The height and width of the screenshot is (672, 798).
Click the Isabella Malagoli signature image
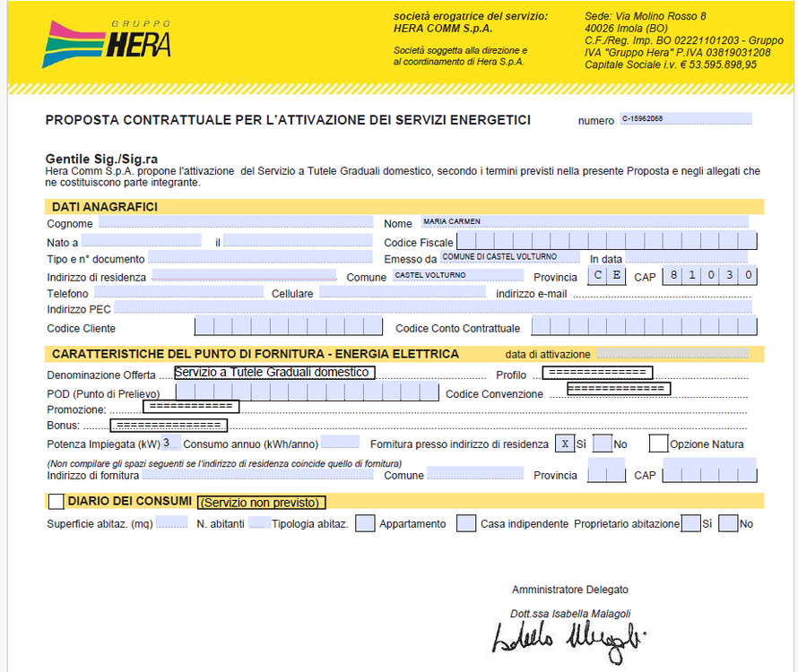pos(568,642)
